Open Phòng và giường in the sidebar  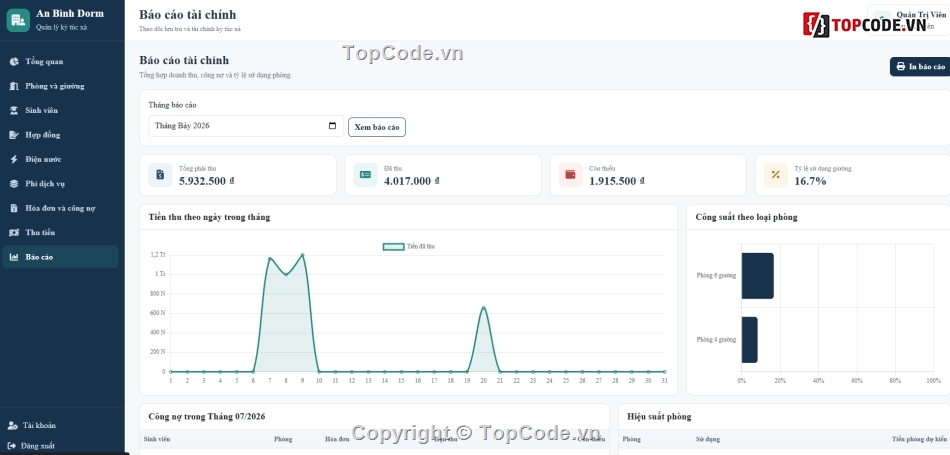click(x=61, y=86)
